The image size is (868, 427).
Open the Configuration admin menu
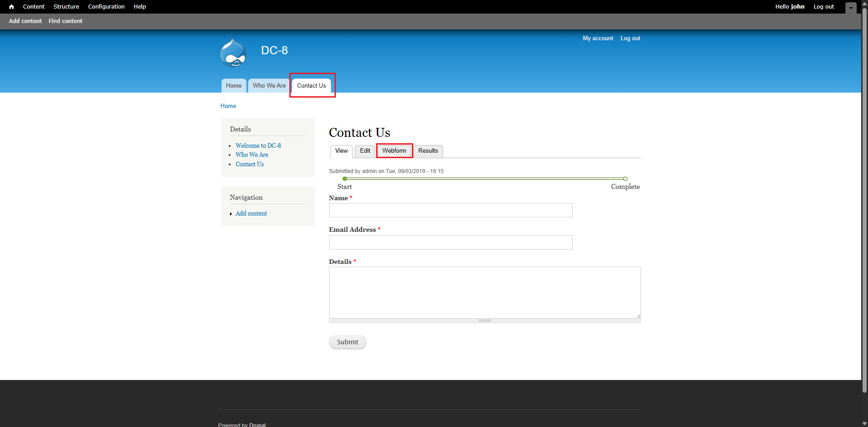click(106, 7)
